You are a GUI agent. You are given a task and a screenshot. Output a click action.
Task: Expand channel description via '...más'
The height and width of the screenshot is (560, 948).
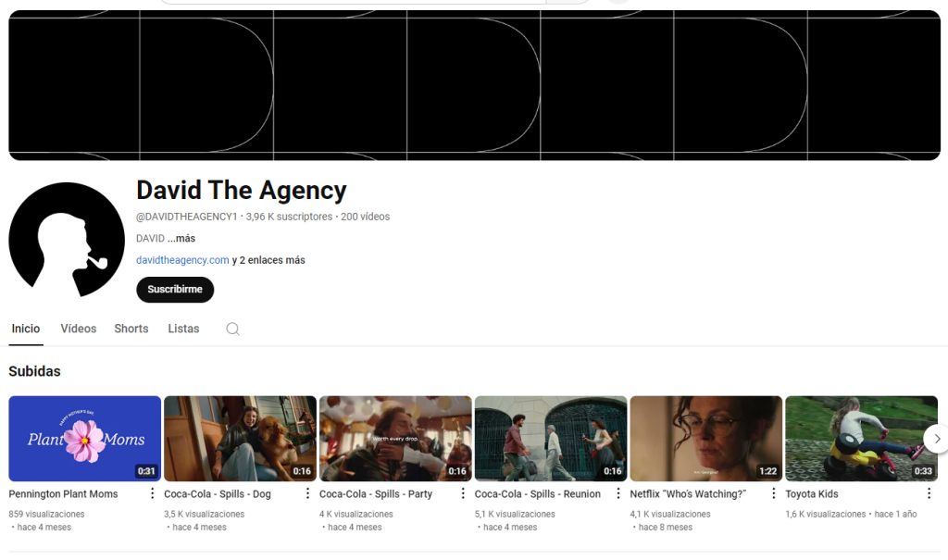(181, 238)
